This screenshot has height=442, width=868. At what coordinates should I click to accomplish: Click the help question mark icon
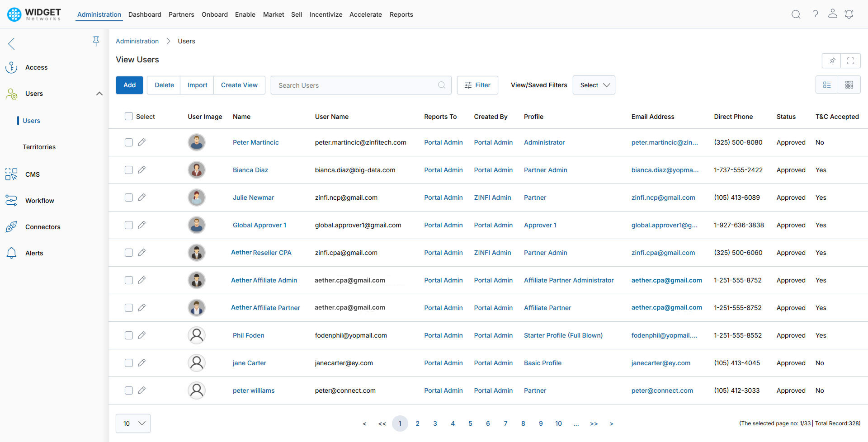815,14
